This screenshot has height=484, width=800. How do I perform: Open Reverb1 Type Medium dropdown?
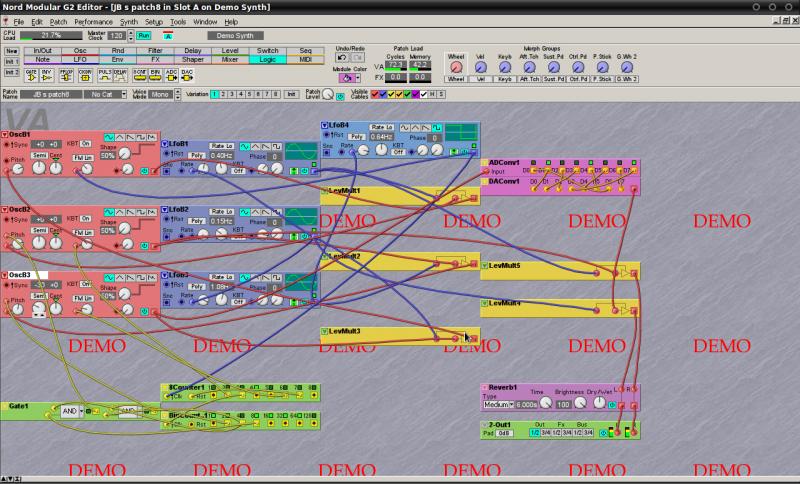click(498, 404)
